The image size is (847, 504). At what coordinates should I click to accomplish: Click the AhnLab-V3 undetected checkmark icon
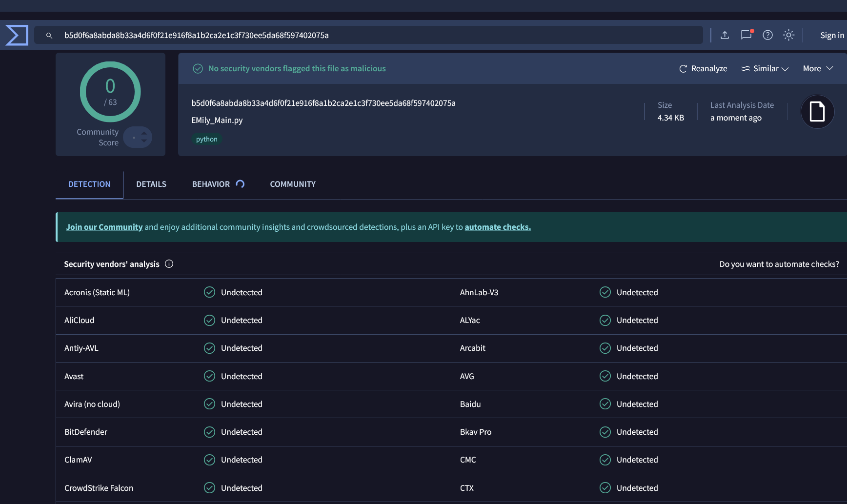coord(605,292)
